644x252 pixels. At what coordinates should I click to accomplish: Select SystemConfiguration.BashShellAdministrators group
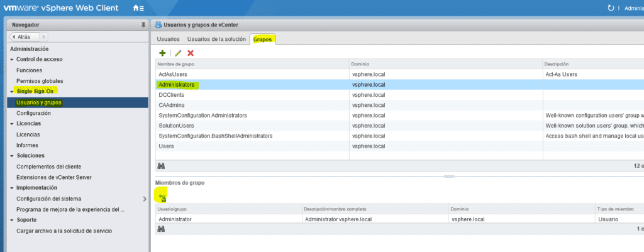click(x=399, y=136)
